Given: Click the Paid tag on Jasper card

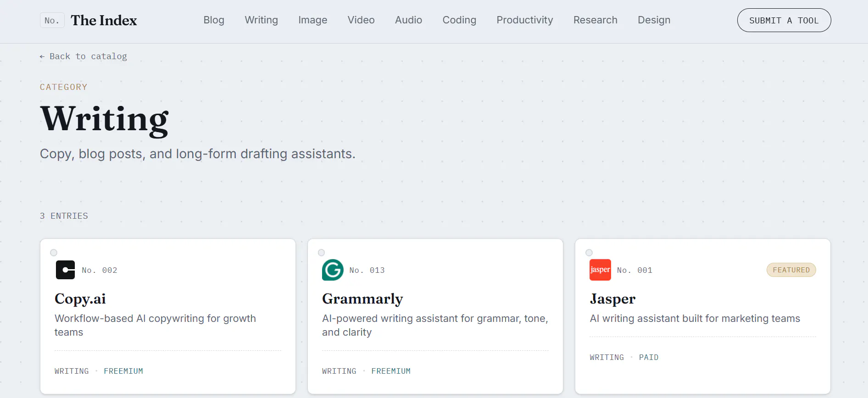Looking at the screenshot, I should coord(649,357).
